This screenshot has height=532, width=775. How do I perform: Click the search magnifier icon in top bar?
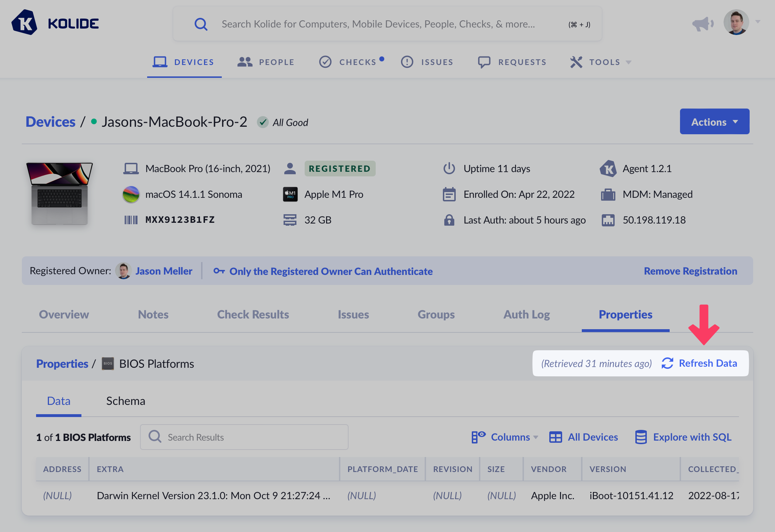coord(201,24)
